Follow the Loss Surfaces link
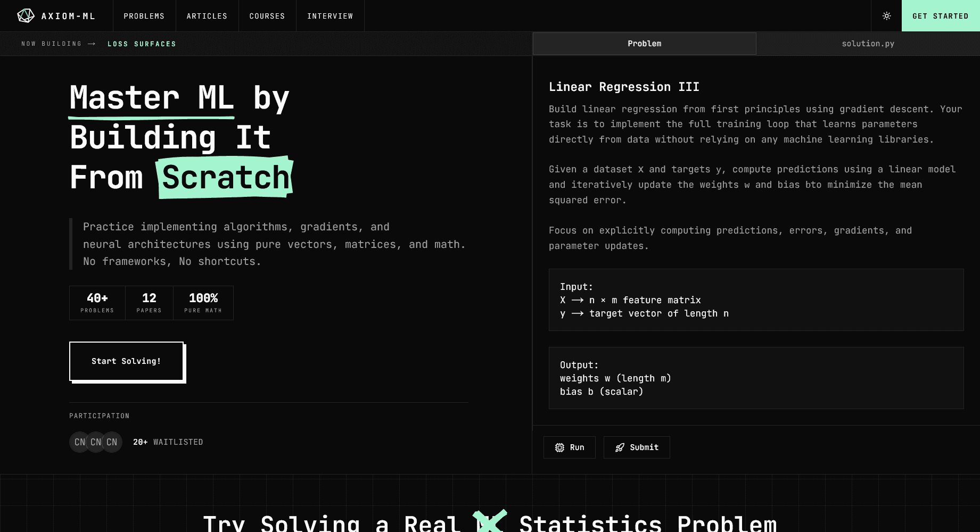980x532 pixels. tap(142, 44)
